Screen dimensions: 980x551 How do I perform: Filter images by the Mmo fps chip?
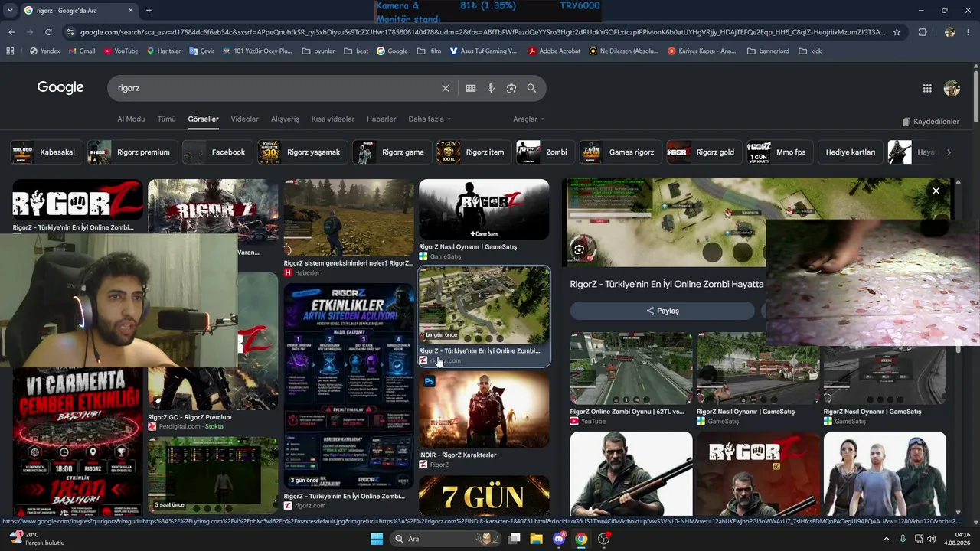[x=780, y=152]
